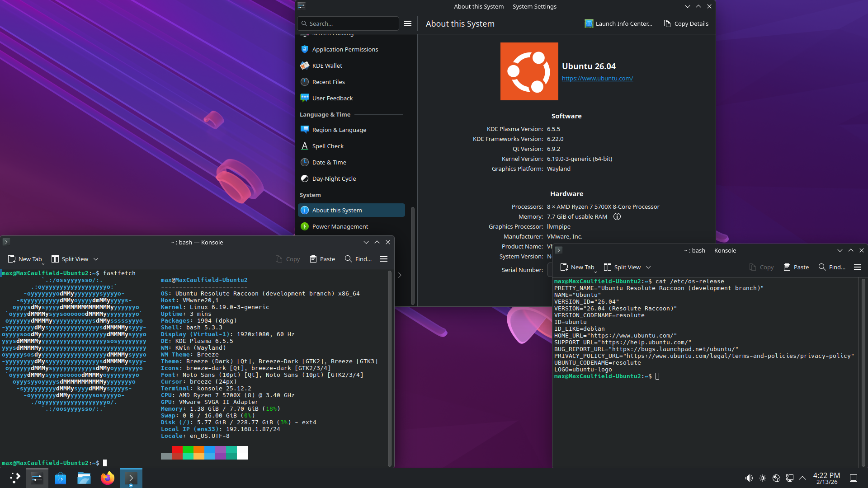Click the Konsole taskbar entry

point(131,478)
